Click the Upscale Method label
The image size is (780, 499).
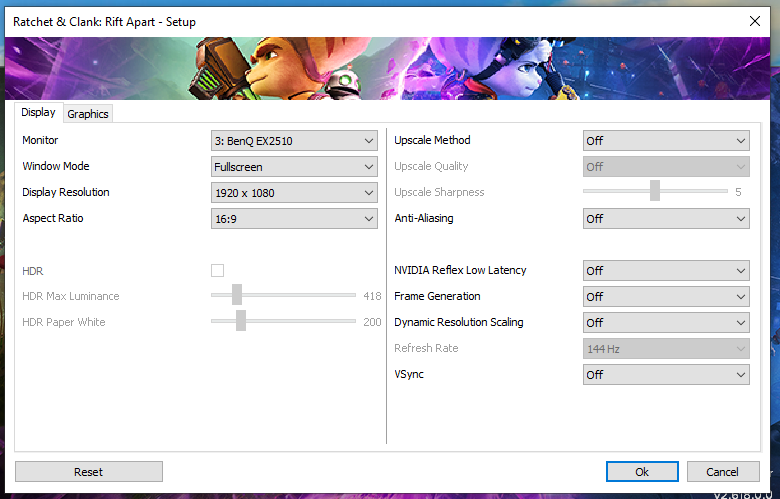[432, 140]
